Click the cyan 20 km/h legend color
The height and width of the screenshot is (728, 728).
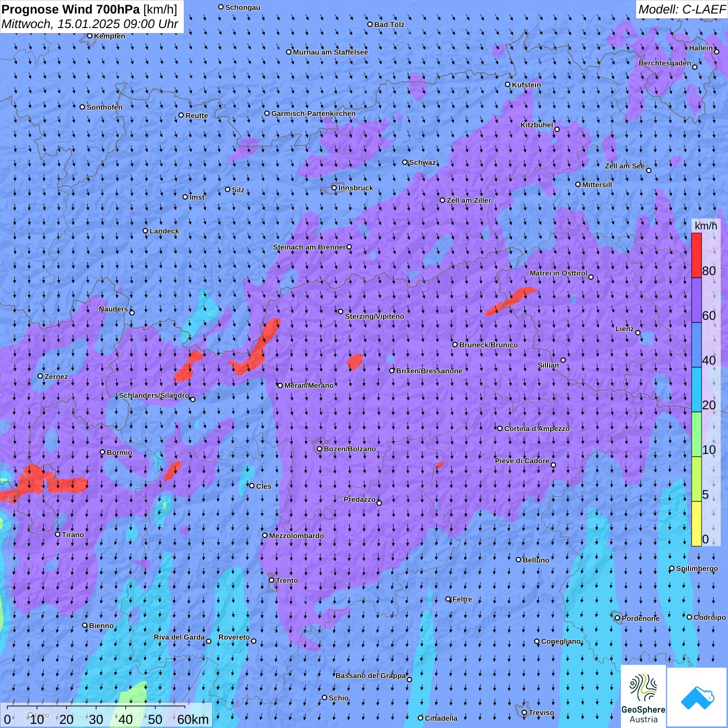(696, 389)
